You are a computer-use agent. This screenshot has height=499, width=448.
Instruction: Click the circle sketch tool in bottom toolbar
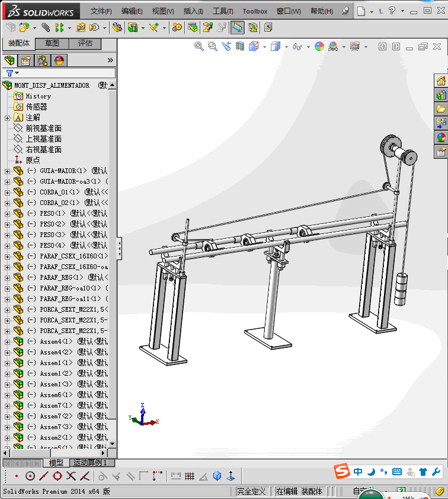click(30, 476)
